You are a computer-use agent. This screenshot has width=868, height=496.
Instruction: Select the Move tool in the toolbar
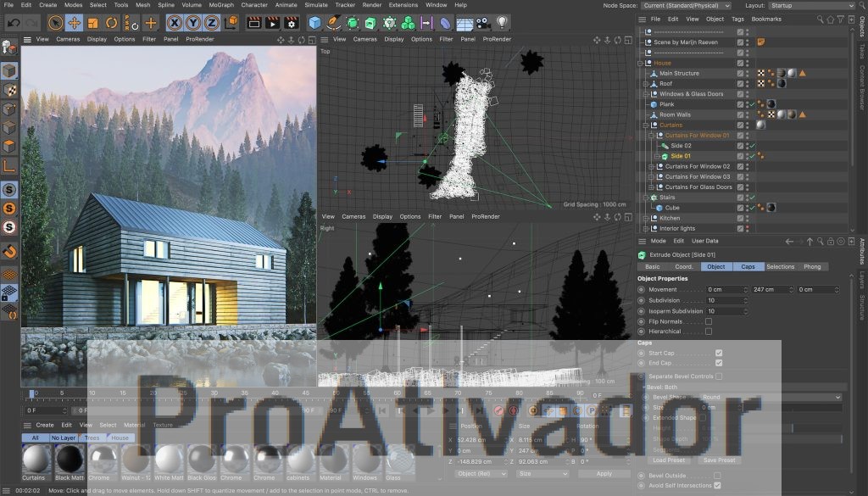tap(75, 24)
